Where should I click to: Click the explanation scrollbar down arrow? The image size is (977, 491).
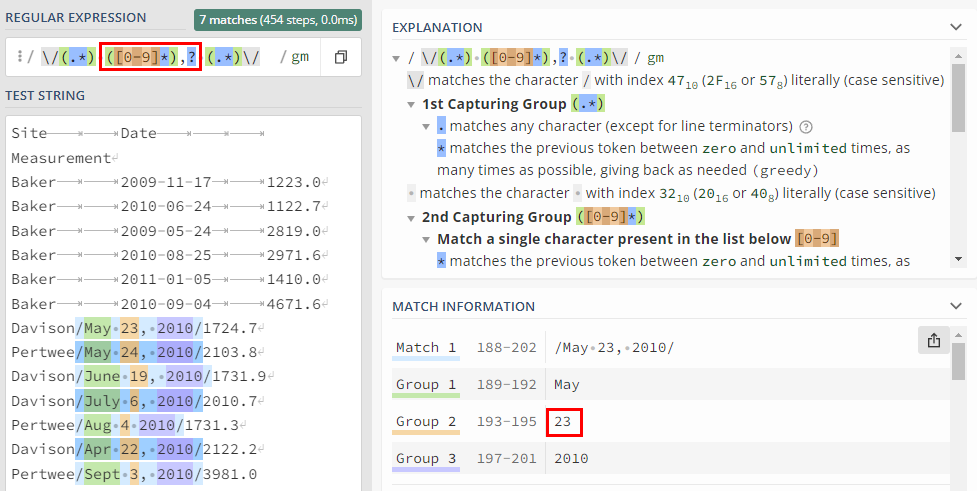(958, 259)
